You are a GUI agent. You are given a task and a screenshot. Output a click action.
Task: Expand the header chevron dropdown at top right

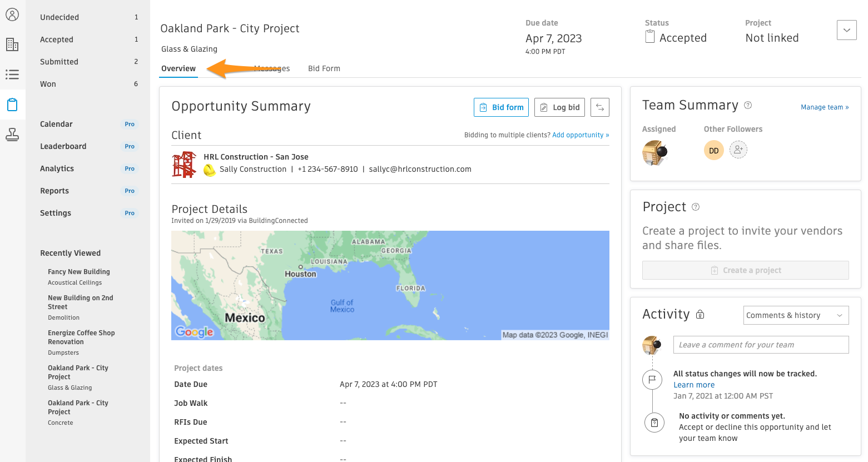click(846, 30)
